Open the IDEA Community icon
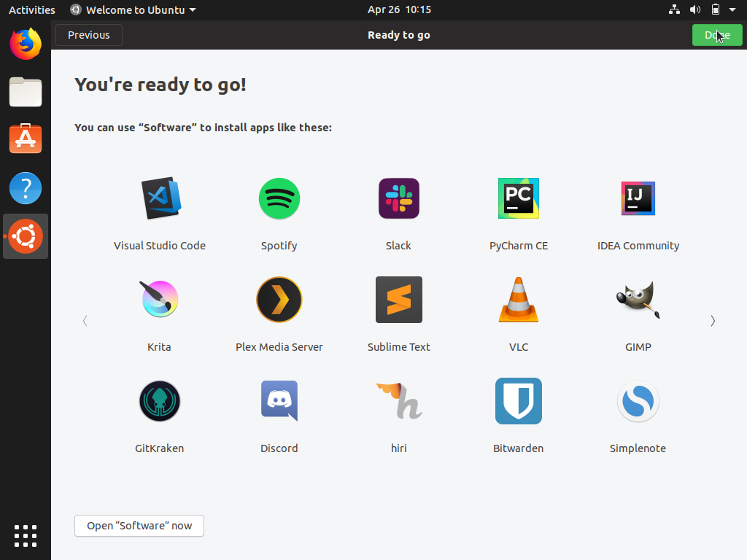This screenshot has width=747, height=560. tap(638, 198)
